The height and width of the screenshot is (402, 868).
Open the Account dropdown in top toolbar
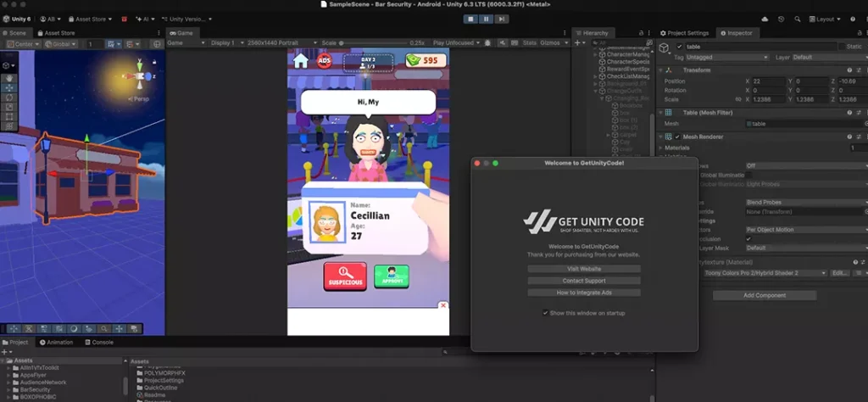click(49, 19)
